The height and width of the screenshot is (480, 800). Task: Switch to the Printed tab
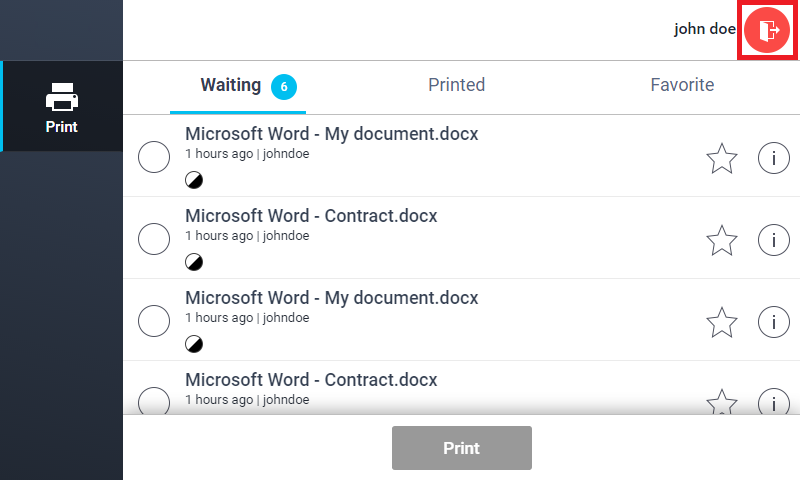[x=456, y=86]
